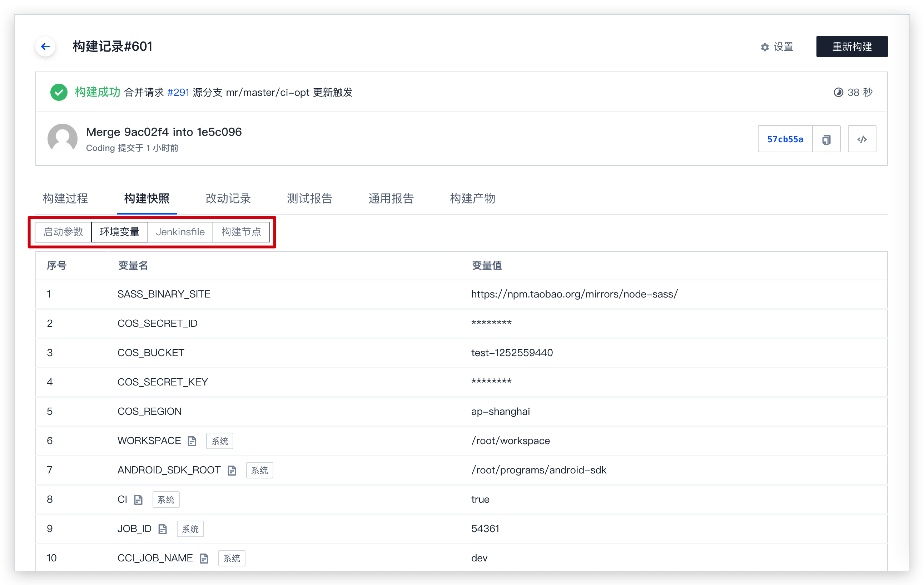Click the dev value of CCI_JOB_NAME

tap(479, 558)
